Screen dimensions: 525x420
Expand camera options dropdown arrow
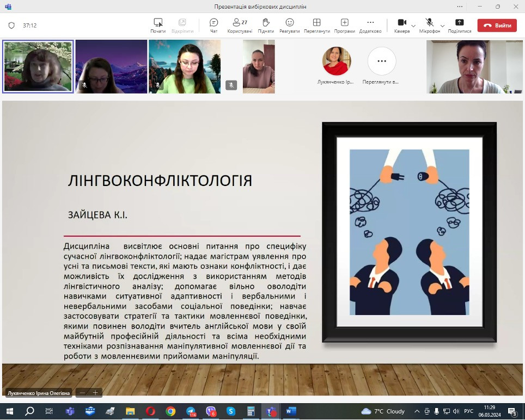click(413, 26)
